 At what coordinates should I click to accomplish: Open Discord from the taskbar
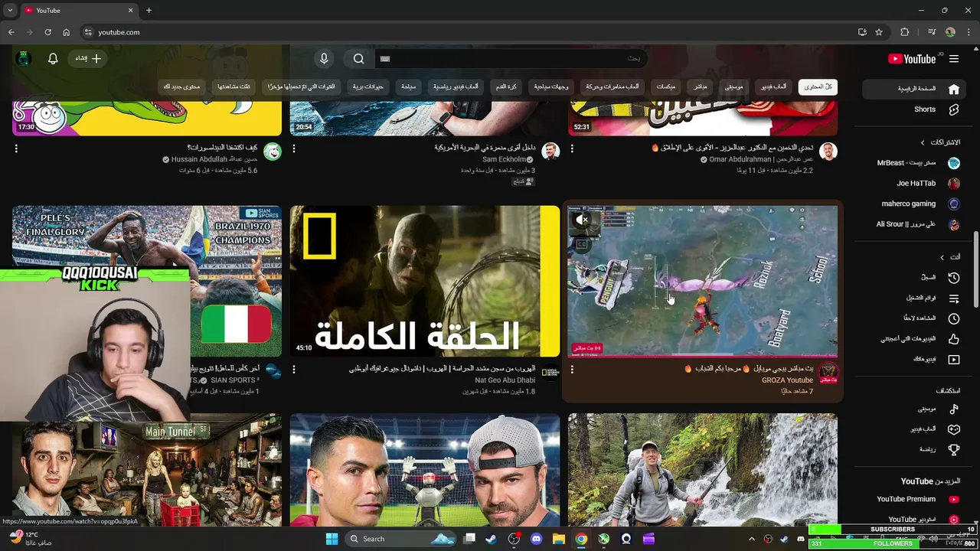point(536,539)
